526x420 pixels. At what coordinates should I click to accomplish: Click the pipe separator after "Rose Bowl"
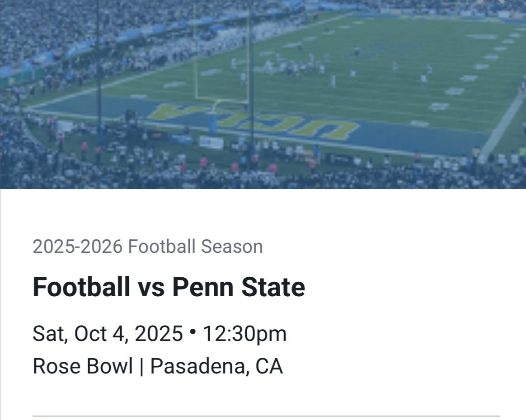click(x=141, y=366)
